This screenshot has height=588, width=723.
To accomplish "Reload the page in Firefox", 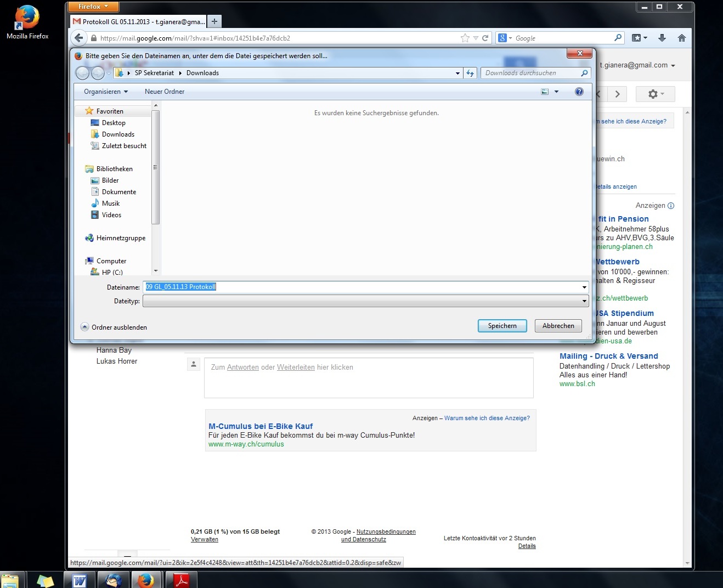I will pos(485,38).
